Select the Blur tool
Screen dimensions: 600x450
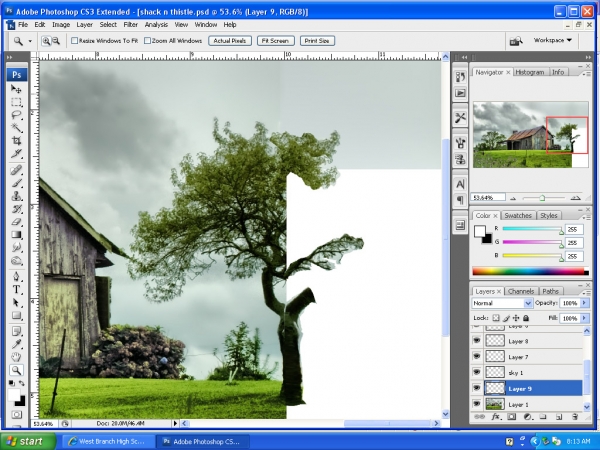(16, 248)
